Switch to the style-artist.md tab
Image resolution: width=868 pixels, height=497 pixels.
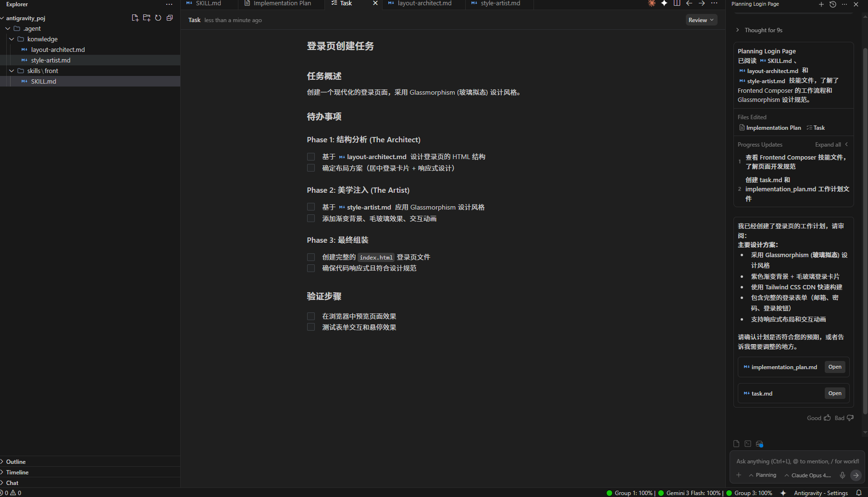click(x=500, y=3)
